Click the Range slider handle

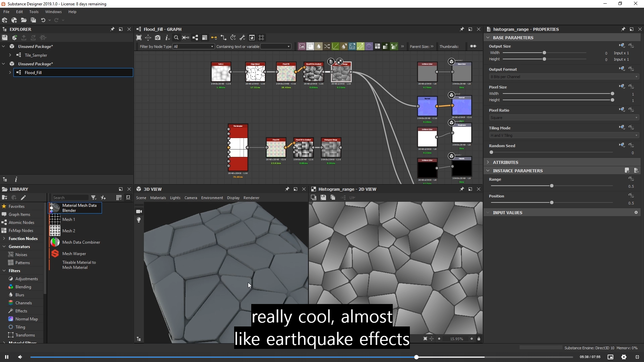552,186
